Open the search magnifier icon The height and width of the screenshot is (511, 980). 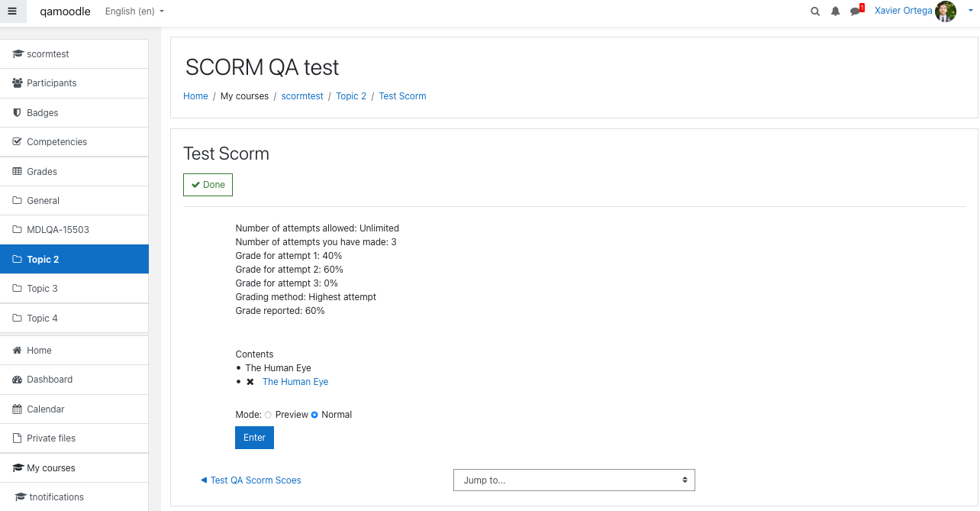(x=815, y=11)
